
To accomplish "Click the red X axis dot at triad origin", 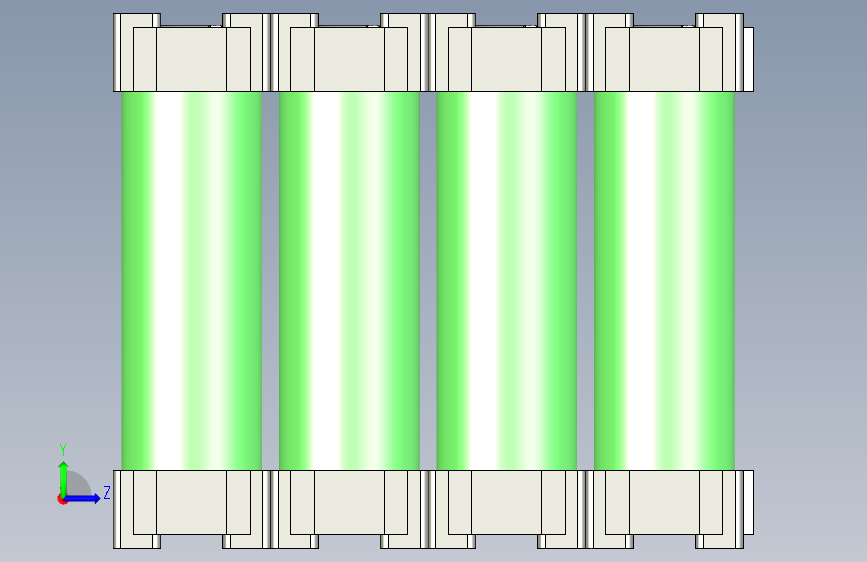I will point(62,499).
